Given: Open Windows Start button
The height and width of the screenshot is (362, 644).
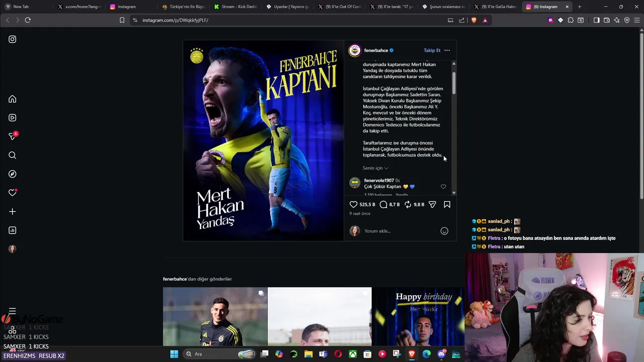Looking at the screenshot, I should click(174, 354).
